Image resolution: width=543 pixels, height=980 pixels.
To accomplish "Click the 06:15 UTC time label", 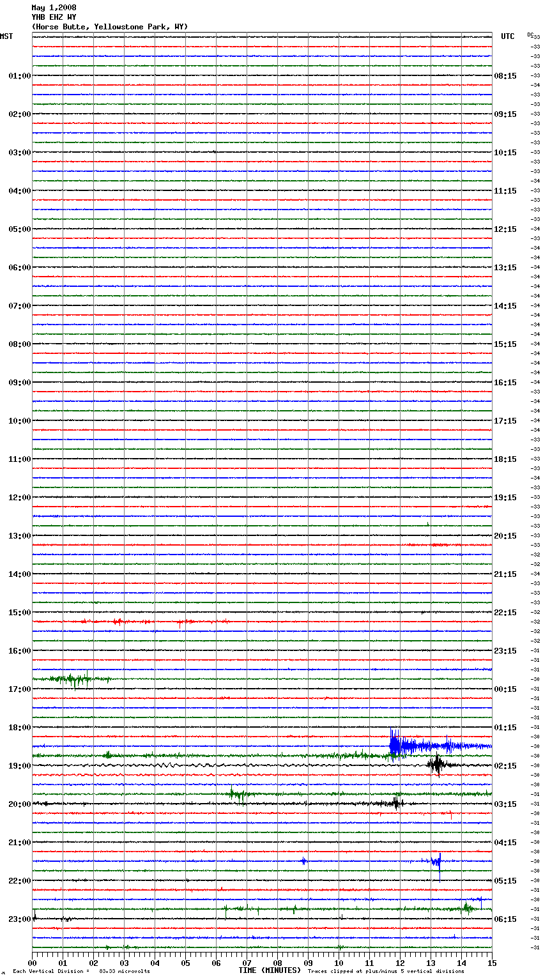I will tap(505, 919).
